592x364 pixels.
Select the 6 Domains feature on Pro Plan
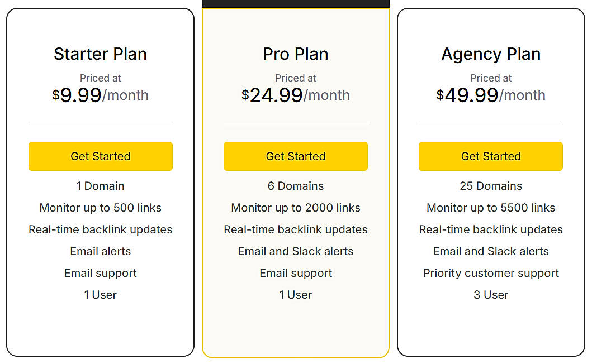coord(295,186)
